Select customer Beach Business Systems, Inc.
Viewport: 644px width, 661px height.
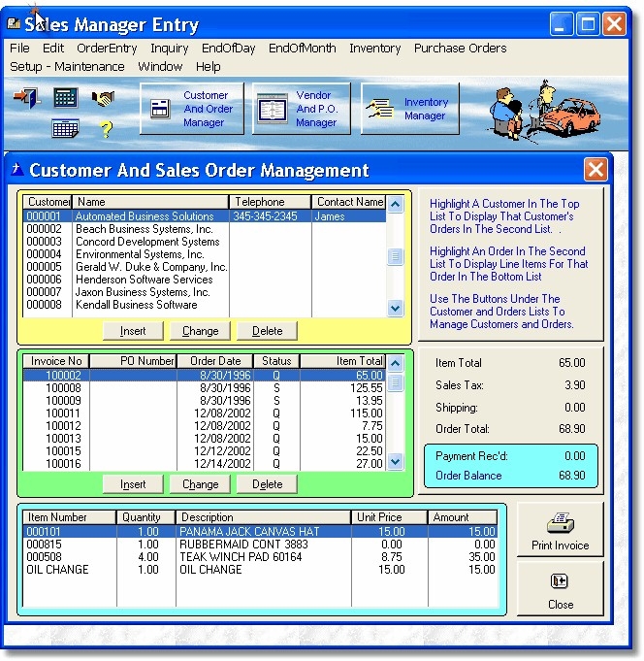pyautogui.click(x=205, y=229)
